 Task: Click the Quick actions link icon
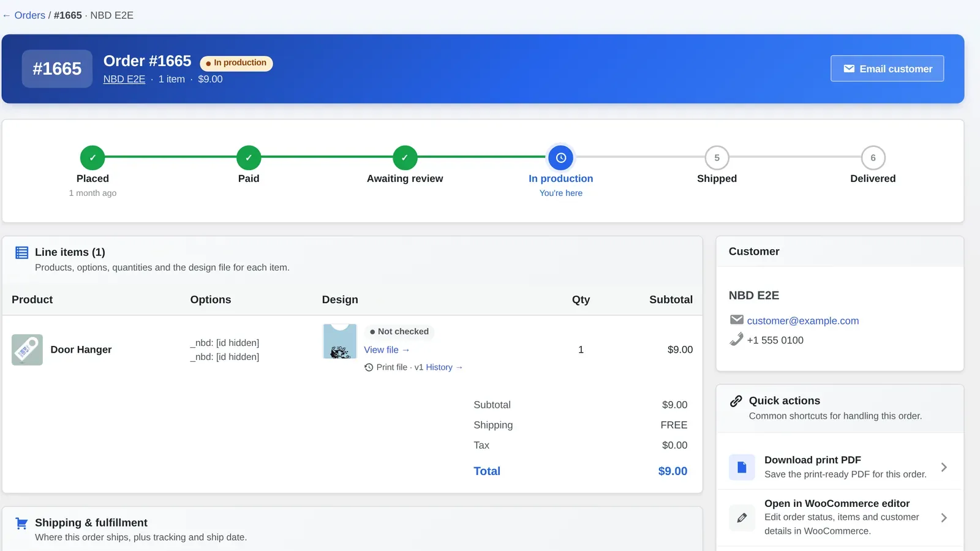pyautogui.click(x=736, y=401)
